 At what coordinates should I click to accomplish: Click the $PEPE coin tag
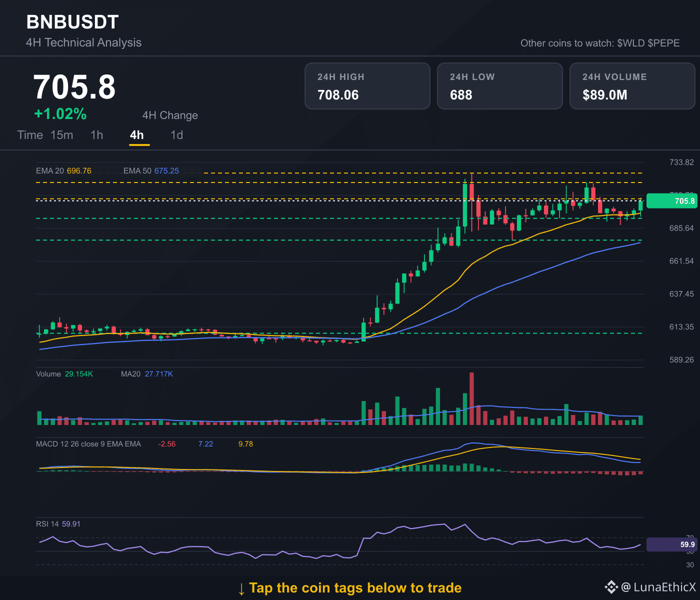[x=663, y=43]
